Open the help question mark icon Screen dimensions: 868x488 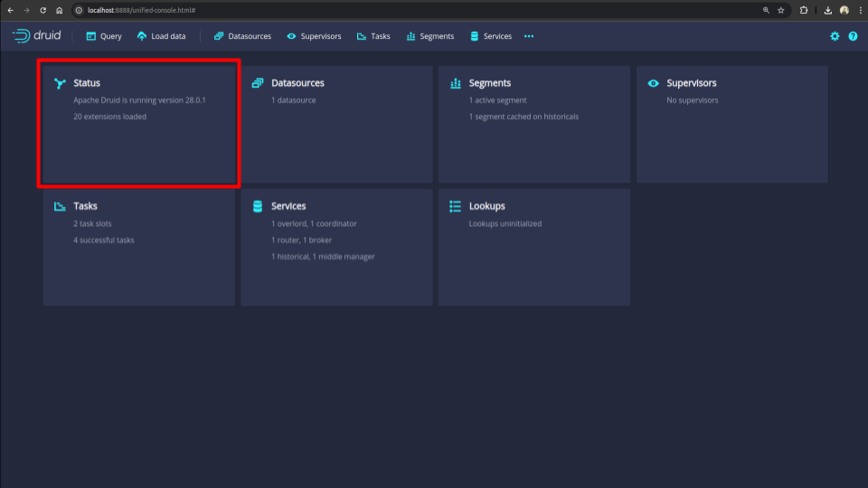(852, 36)
